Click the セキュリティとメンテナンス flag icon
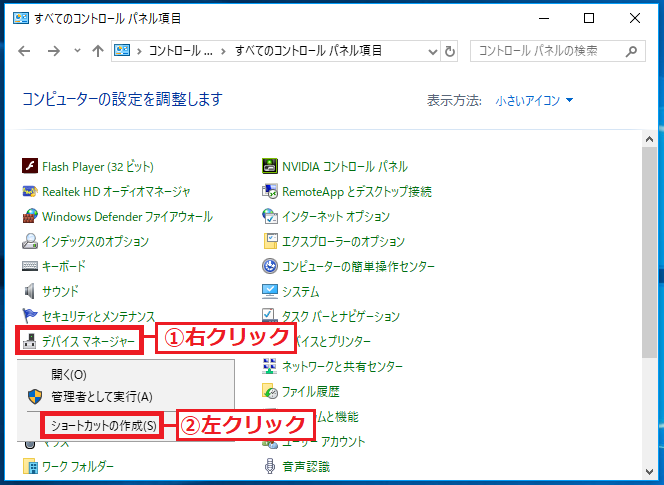Viewport: 664px width, 485px height. pos(30,316)
